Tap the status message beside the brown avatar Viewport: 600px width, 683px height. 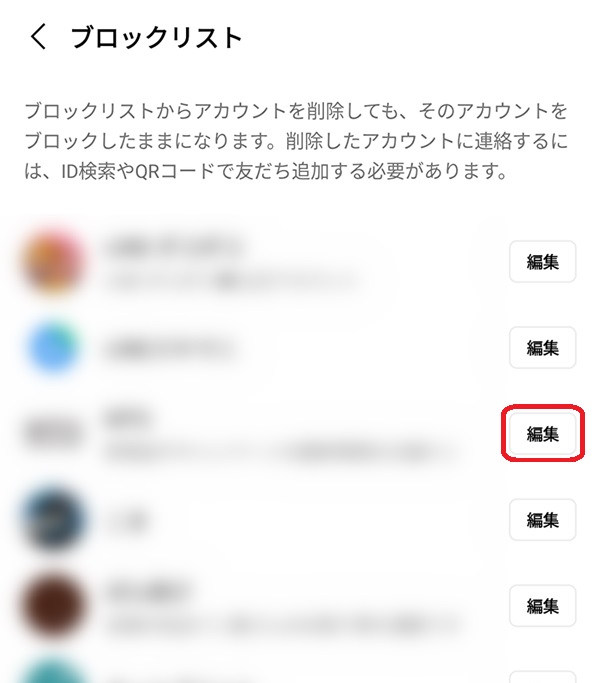coord(281,625)
